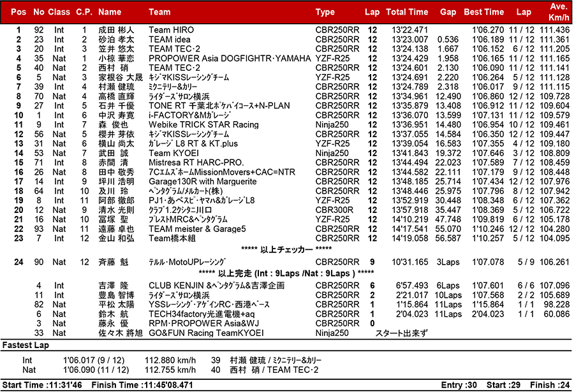574x392 pixels.
Task: Click Nat fastest lap 1'06.090 (11 / 12)
Action: 96,370
